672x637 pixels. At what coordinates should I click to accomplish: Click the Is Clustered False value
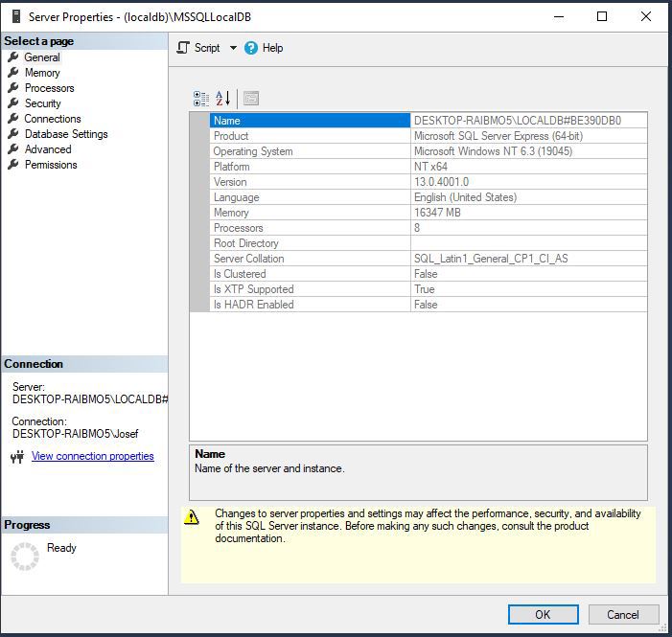coord(426,274)
